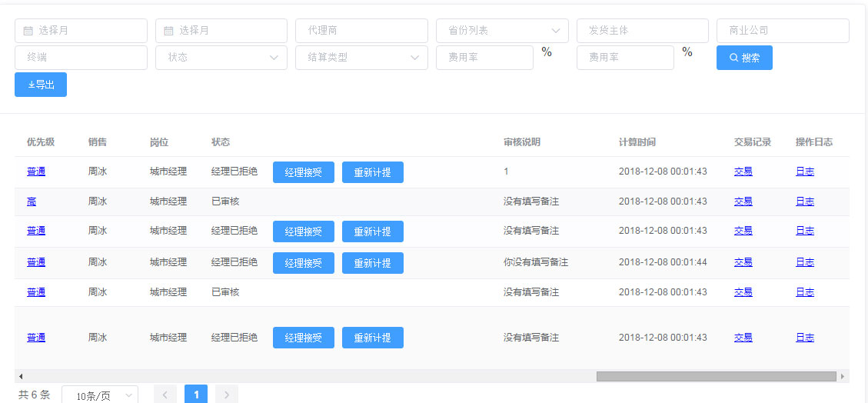Click the 发货主体 shipping entity field
868x403 pixels.
coord(642,31)
